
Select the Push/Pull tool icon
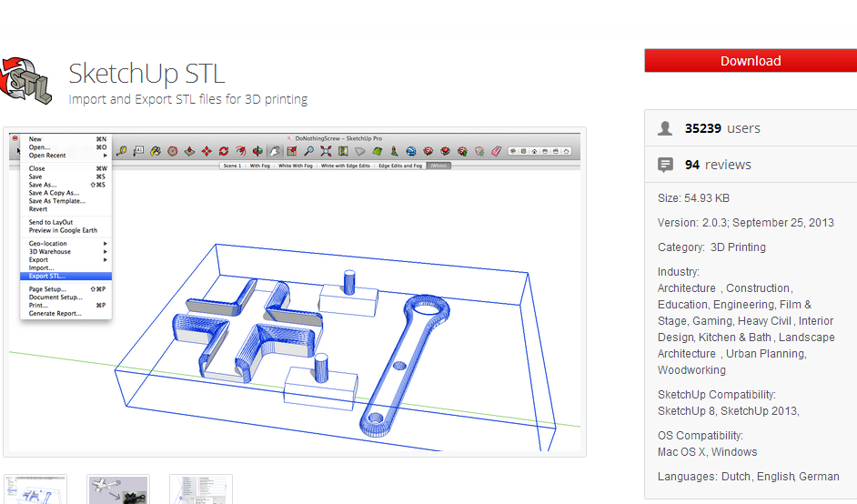189,151
